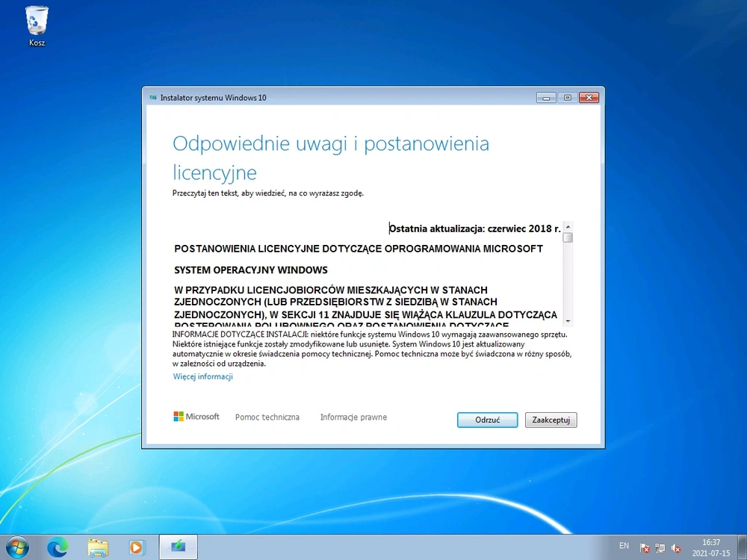
Task: Open the Więcej informacji link
Action: (203, 376)
